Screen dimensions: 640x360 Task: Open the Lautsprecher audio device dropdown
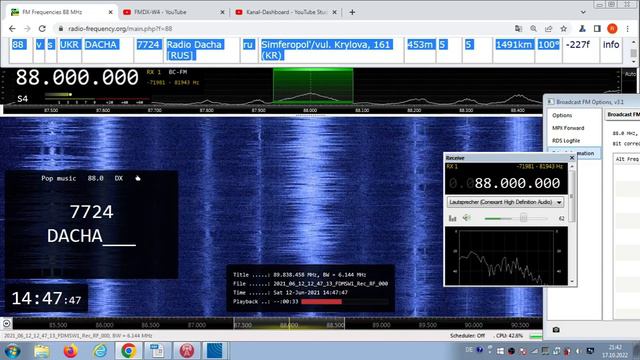pos(505,202)
